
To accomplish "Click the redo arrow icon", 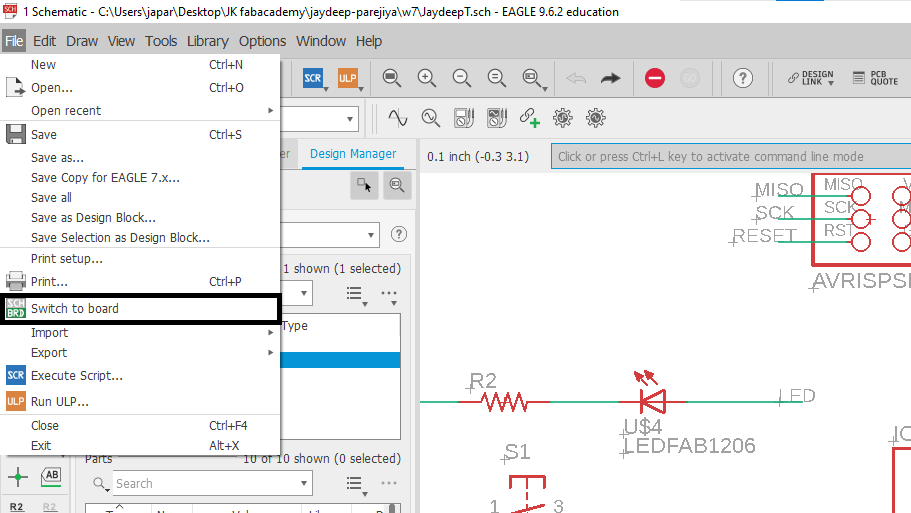I will 610,78.
